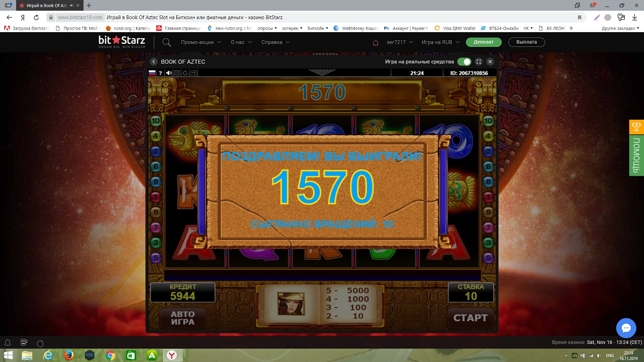This screenshot has width=644, height=362.
Task: Expand the О нас menu
Action: [x=241, y=42]
